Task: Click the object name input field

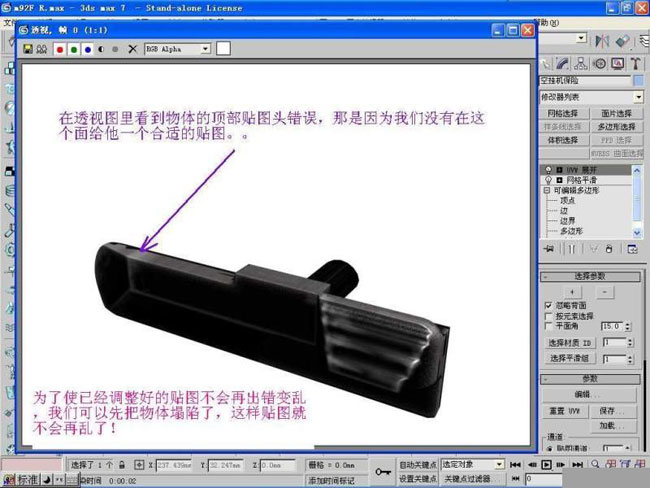Action: tap(585, 80)
